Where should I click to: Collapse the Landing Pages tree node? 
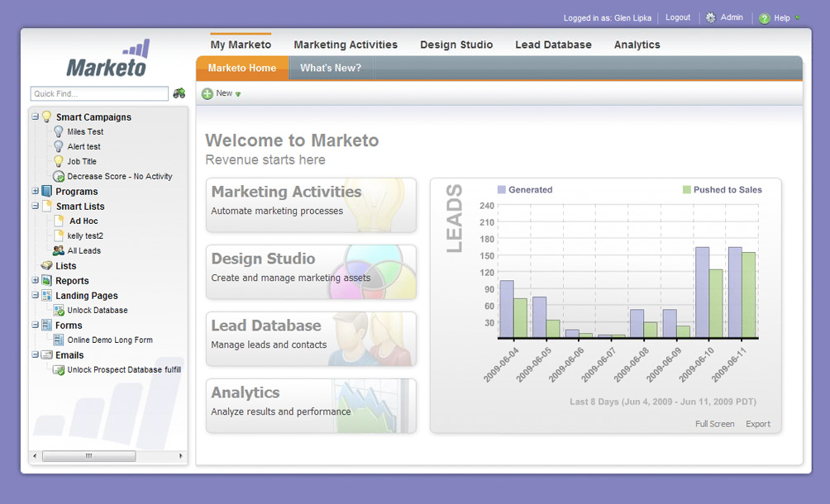pos(35,295)
